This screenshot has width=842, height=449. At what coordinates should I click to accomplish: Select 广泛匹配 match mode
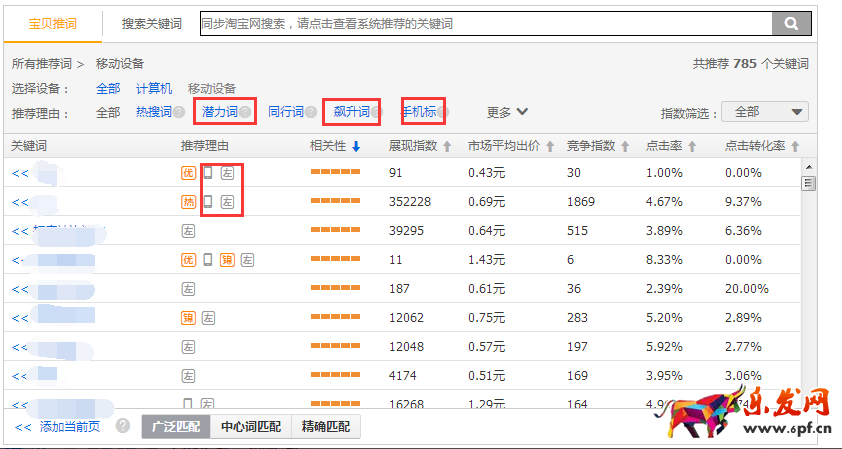(x=176, y=427)
